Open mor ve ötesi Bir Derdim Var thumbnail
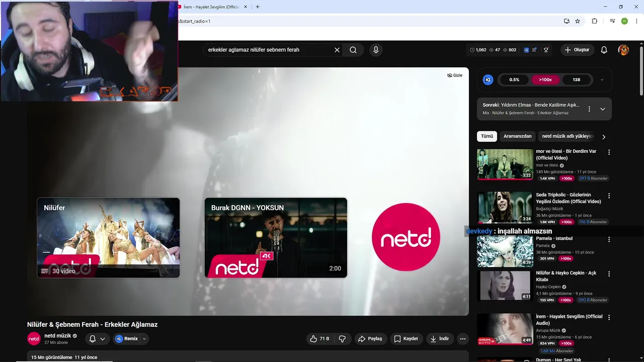The height and width of the screenshot is (362, 644). pos(505,164)
